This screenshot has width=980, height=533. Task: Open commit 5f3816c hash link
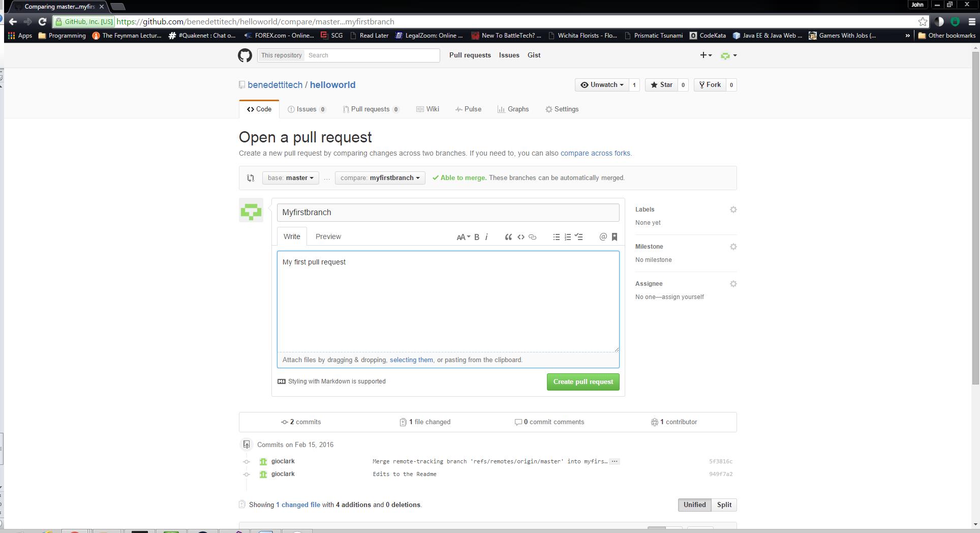click(x=721, y=461)
